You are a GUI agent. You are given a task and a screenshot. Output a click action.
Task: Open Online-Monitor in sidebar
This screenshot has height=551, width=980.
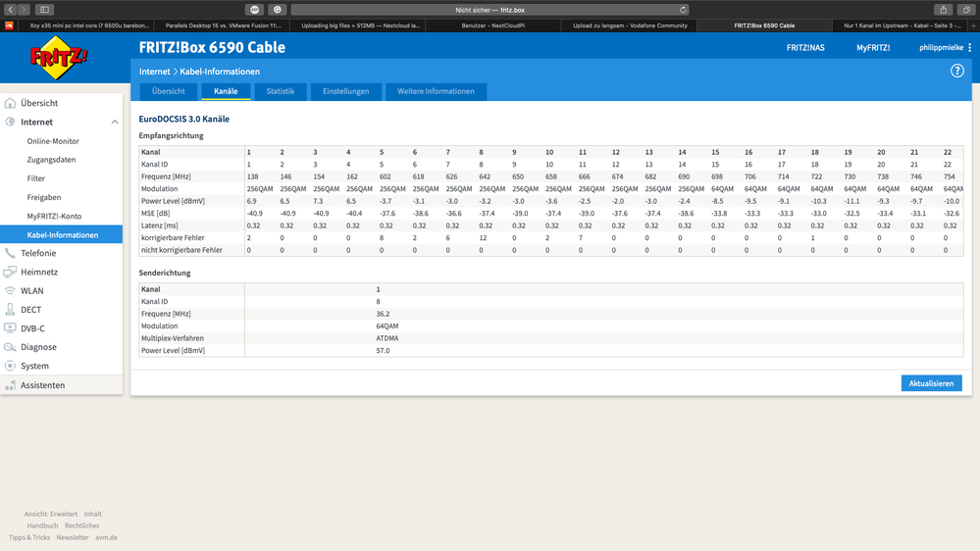point(53,141)
